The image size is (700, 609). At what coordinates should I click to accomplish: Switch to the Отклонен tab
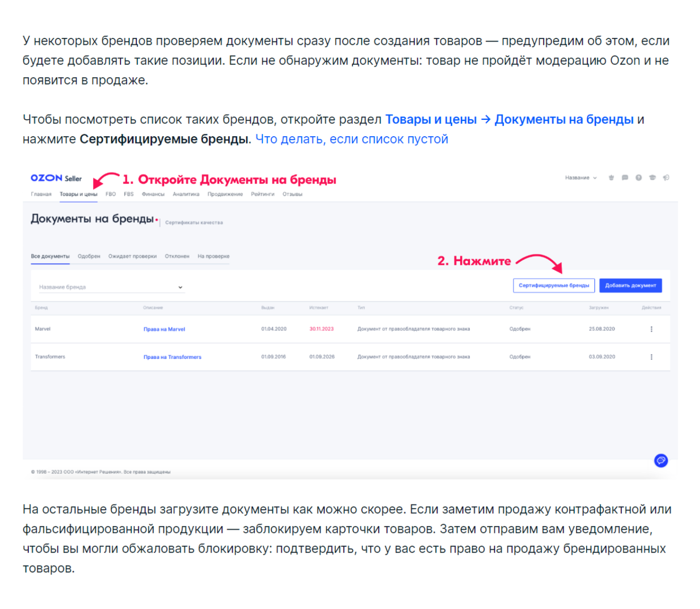pyautogui.click(x=177, y=256)
